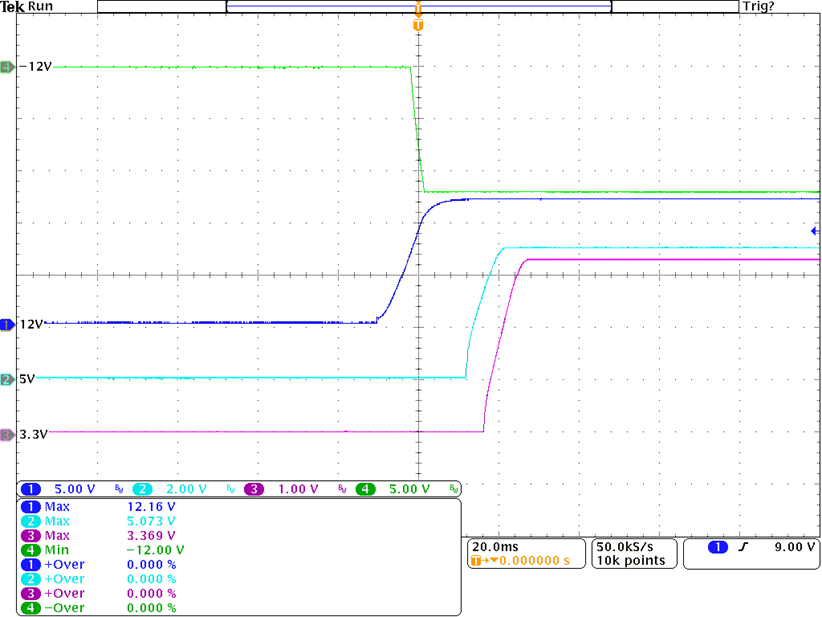Click the orange trigger position T marker
822x617 pixels.
coord(418,23)
